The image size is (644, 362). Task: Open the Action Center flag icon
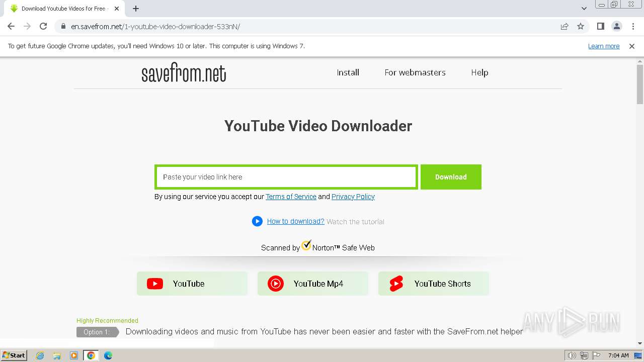596,355
